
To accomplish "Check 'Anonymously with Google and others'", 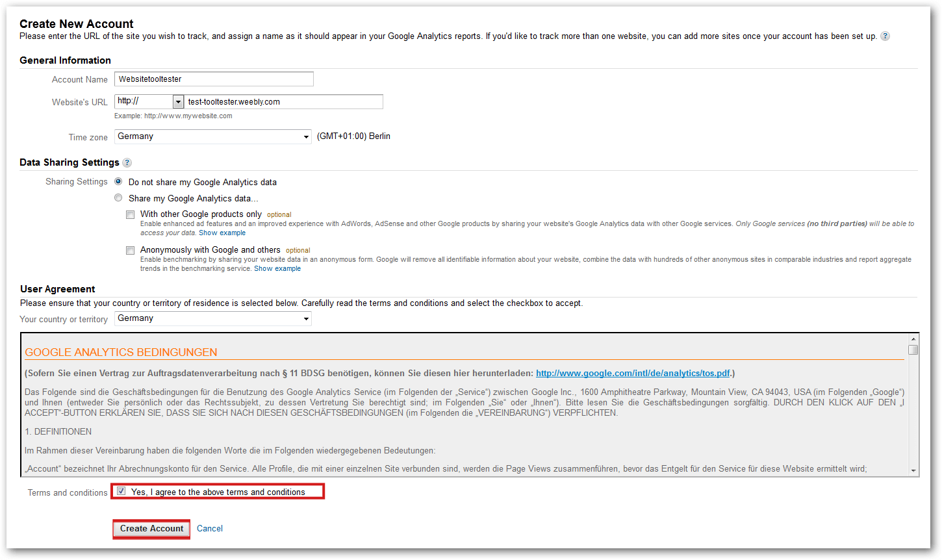I will (x=131, y=250).
